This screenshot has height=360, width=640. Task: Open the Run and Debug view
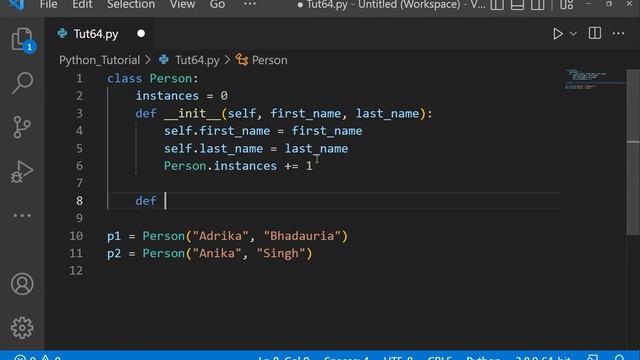22,171
